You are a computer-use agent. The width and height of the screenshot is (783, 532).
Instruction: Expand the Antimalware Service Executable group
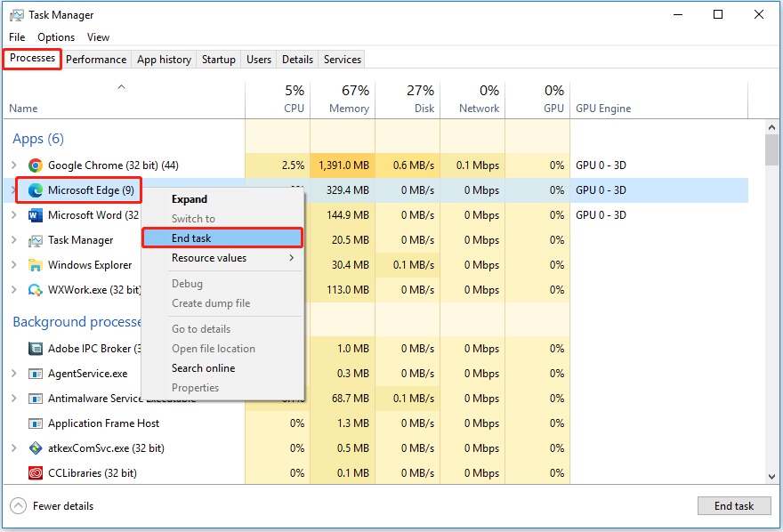pyautogui.click(x=14, y=399)
